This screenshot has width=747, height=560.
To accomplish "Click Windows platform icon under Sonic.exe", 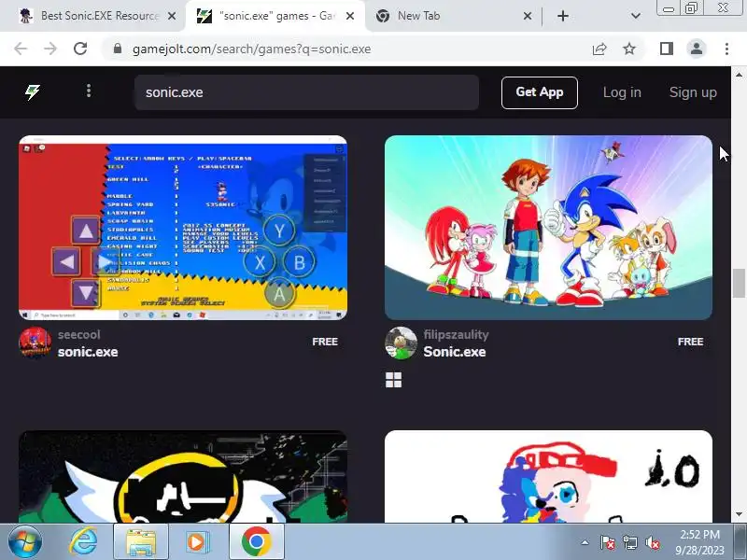I will pyautogui.click(x=393, y=380).
